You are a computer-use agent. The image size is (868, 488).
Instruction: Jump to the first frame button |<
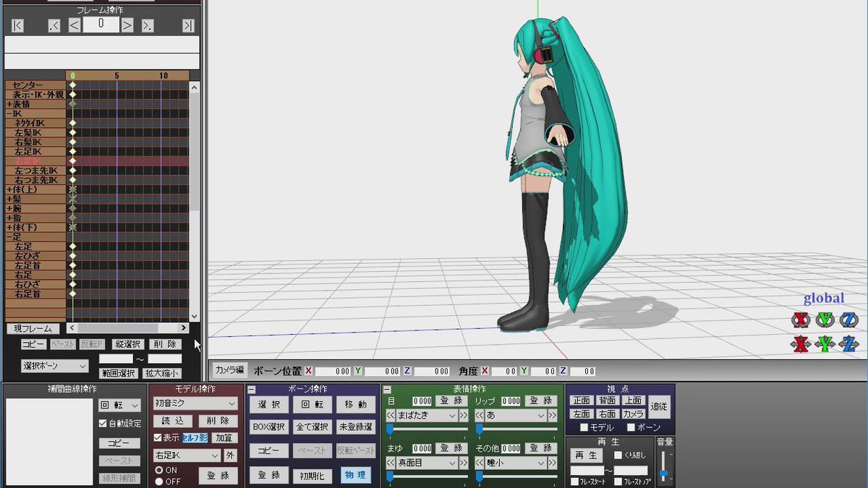coord(17,25)
